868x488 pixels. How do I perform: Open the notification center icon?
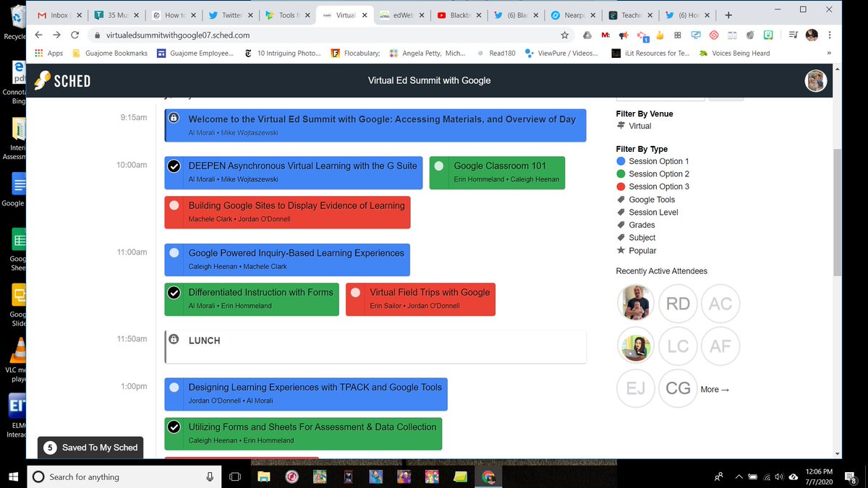851,476
